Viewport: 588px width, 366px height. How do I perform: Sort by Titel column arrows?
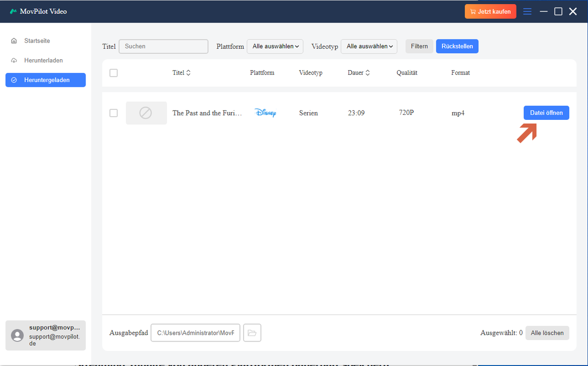coord(188,73)
